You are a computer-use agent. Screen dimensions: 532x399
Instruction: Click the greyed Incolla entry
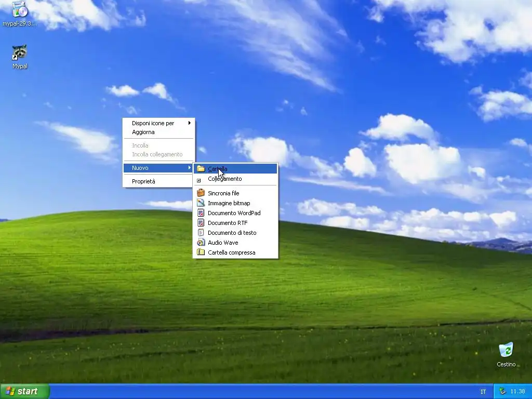point(159,145)
